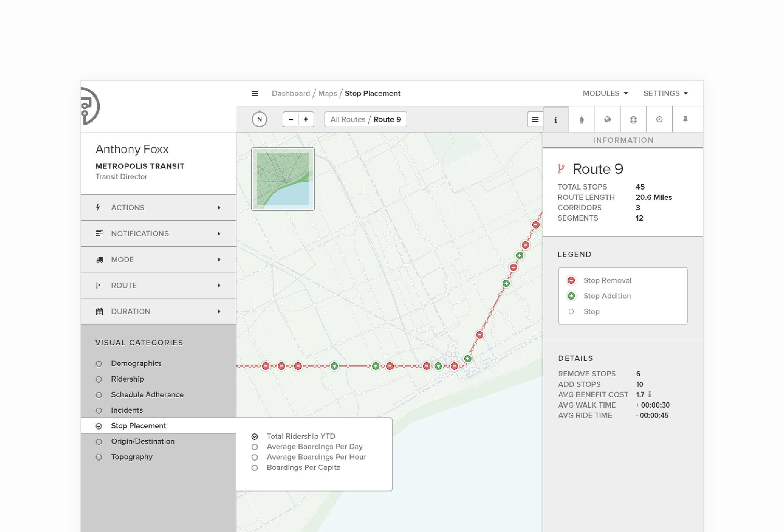Expand the Route section

[158, 285]
